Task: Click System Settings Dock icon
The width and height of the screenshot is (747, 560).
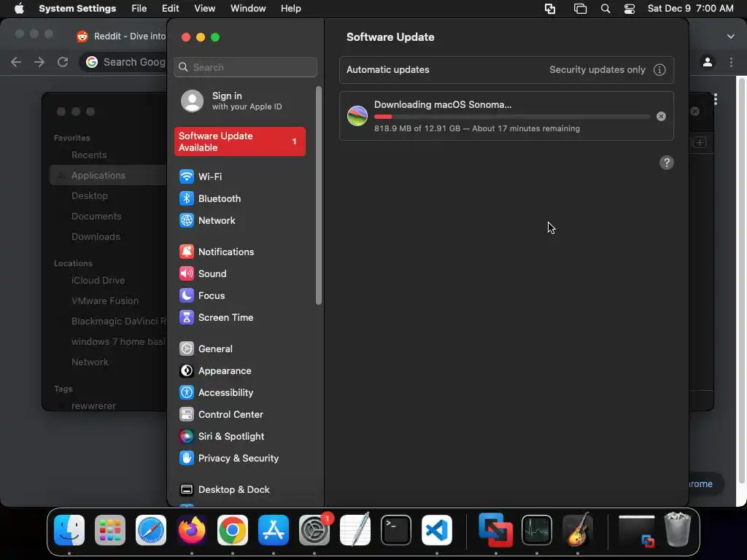Action: [x=314, y=530]
